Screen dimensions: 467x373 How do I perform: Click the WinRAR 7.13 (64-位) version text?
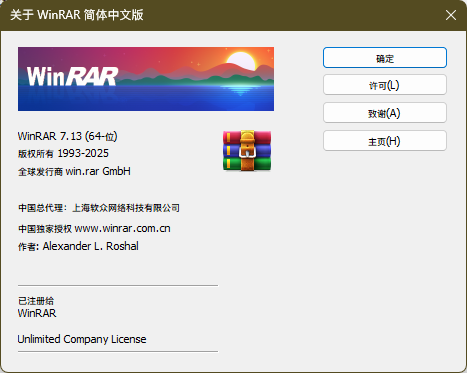click(67, 136)
